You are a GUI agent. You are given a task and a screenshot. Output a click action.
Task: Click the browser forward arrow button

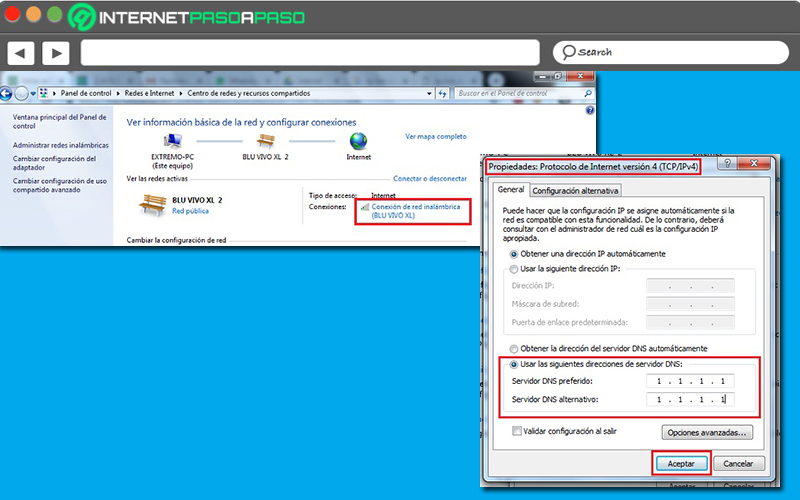tap(56, 53)
